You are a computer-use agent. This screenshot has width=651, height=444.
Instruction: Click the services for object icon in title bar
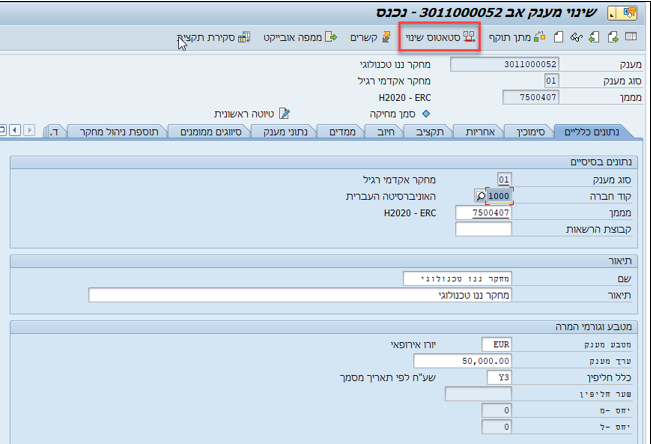tap(629, 13)
